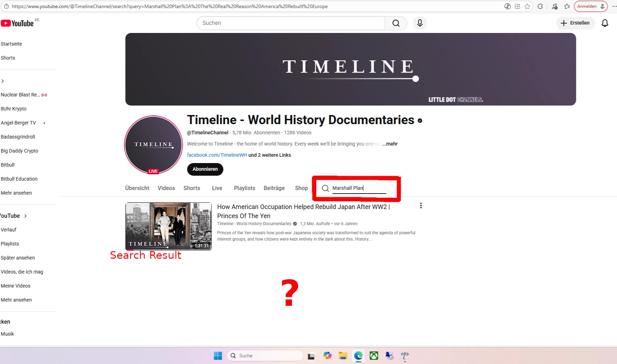Screen dimensions: 617x364
Task: Open the Angel Berger TV subscription
Action: (18, 123)
